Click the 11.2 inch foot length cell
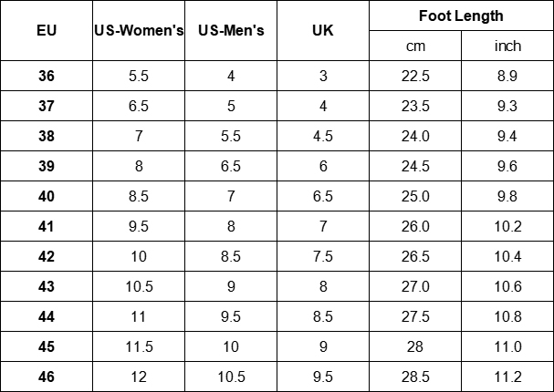Image resolution: width=554 pixels, height=392 pixels. (x=507, y=377)
